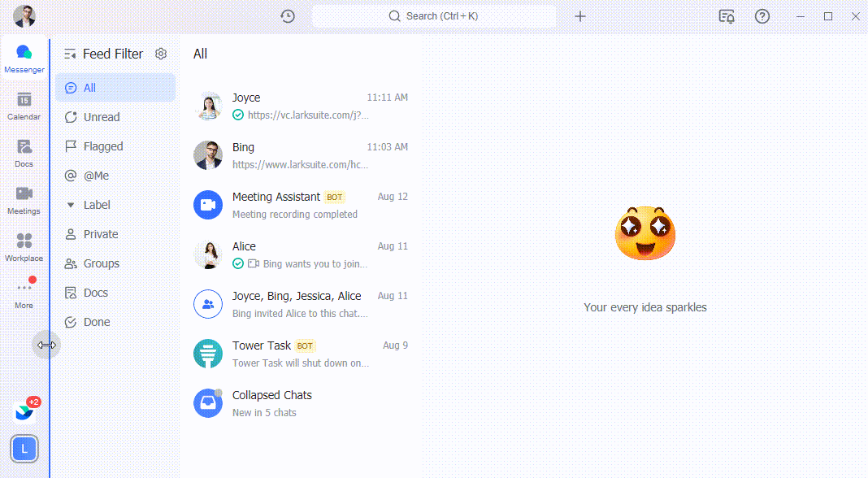
Task: Click the plus icon beside search
Action: point(580,16)
